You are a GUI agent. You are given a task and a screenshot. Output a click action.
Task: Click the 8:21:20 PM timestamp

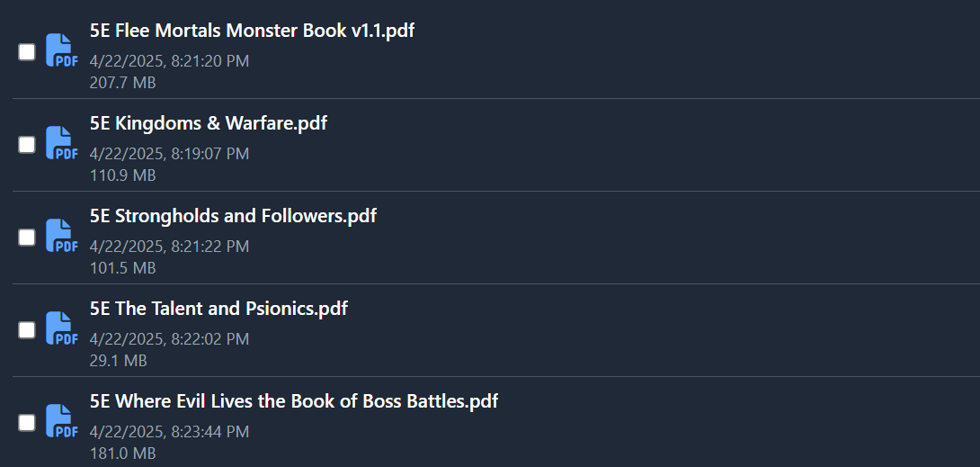click(x=210, y=60)
